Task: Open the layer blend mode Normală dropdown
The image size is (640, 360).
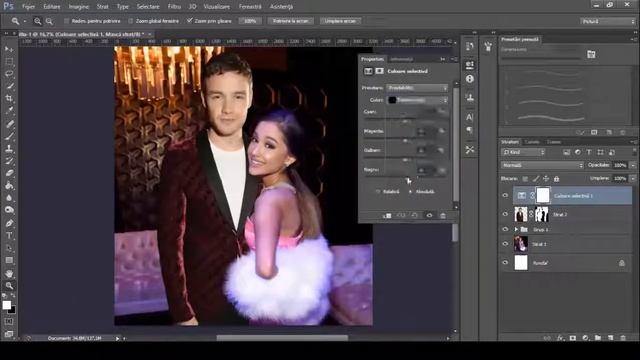Action: [542, 165]
